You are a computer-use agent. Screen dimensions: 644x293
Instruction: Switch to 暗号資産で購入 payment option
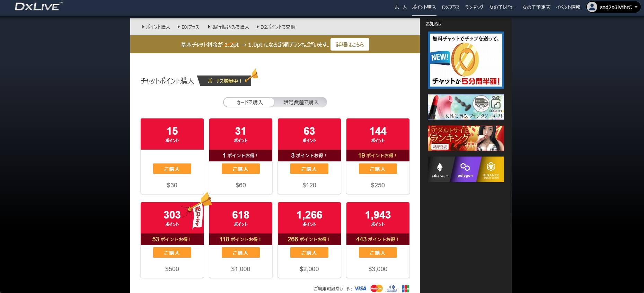tap(300, 102)
